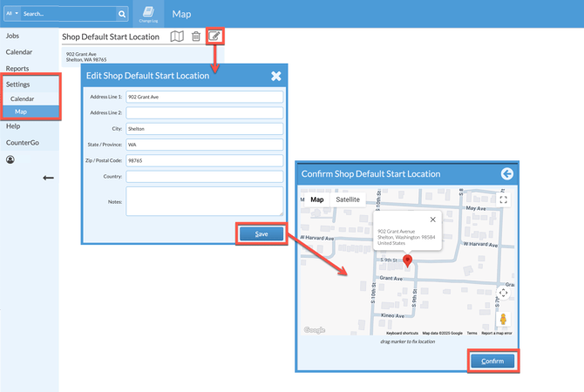The image size is (584, 392).
Task: Click the Notes text area
Action: [205, 201]
